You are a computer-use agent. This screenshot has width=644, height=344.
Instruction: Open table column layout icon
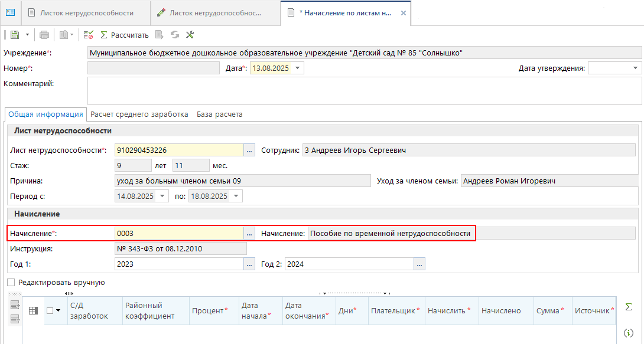(x=34, y=310)
